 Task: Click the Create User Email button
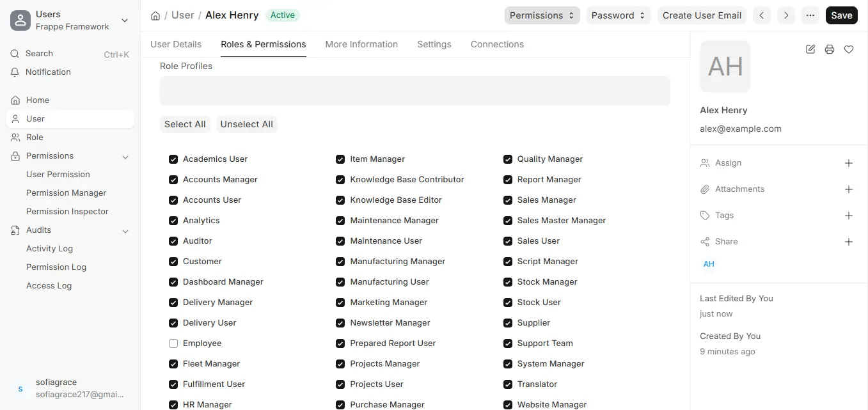tap(702, 15)
